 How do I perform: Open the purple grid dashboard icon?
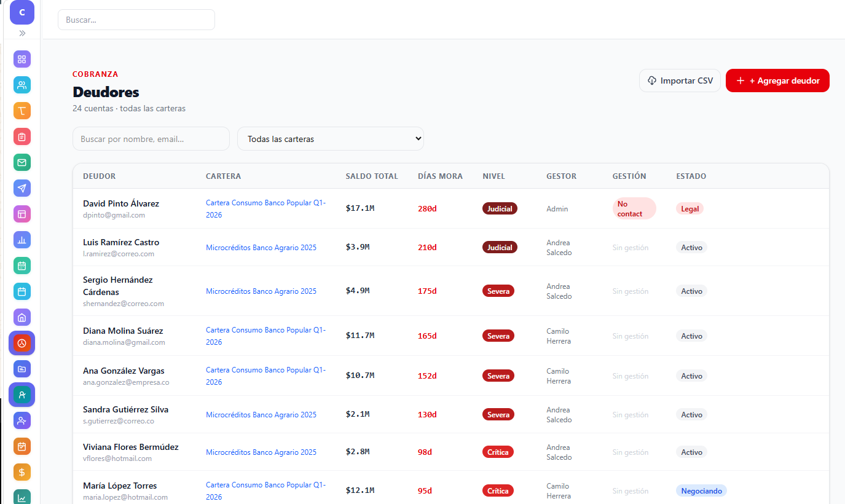[x=22, y=59]
